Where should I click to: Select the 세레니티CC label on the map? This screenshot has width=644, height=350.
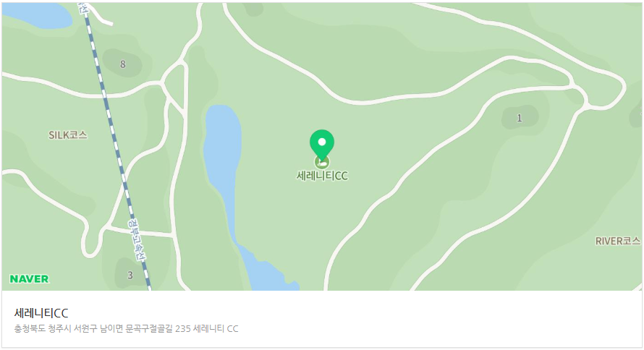(x=322, y=176)
